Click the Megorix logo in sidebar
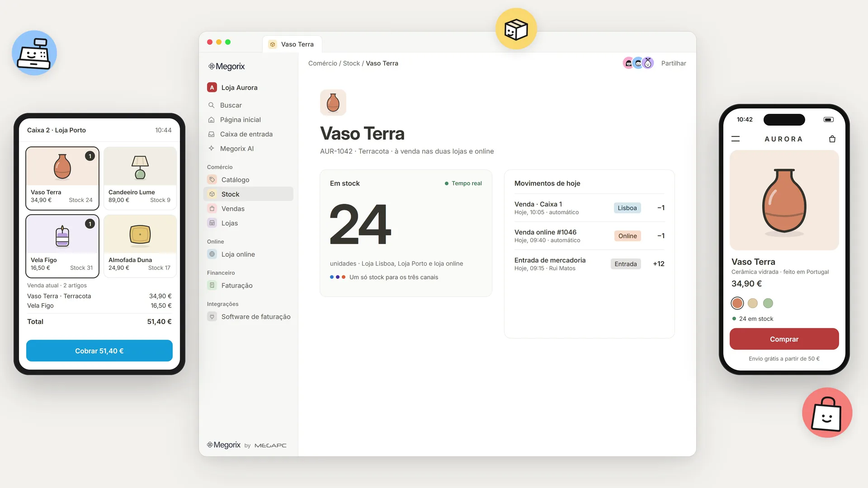Screen dimensions: 868x488 coord(226,66)
